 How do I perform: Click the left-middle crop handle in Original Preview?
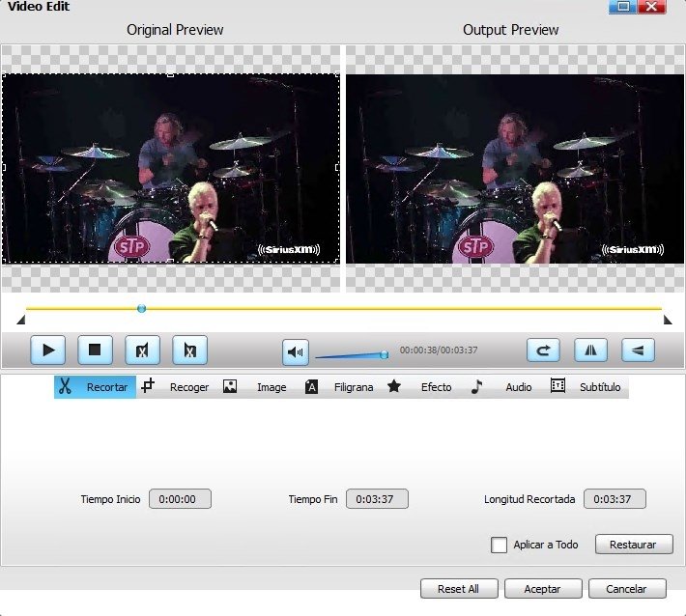click(4, 167)
